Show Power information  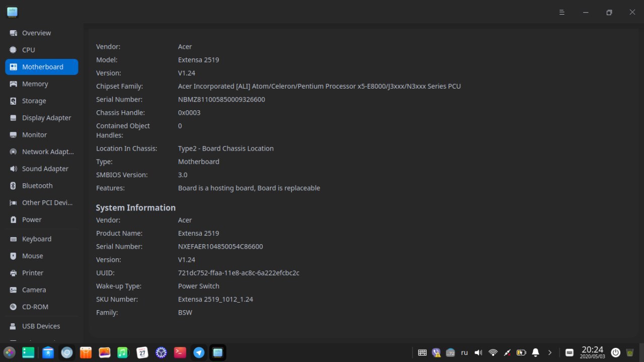coord(42,220)
